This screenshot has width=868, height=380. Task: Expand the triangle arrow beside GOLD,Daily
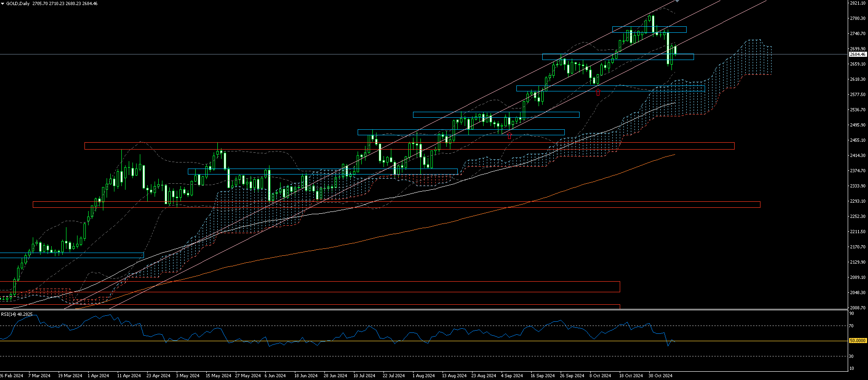point(3,3)
